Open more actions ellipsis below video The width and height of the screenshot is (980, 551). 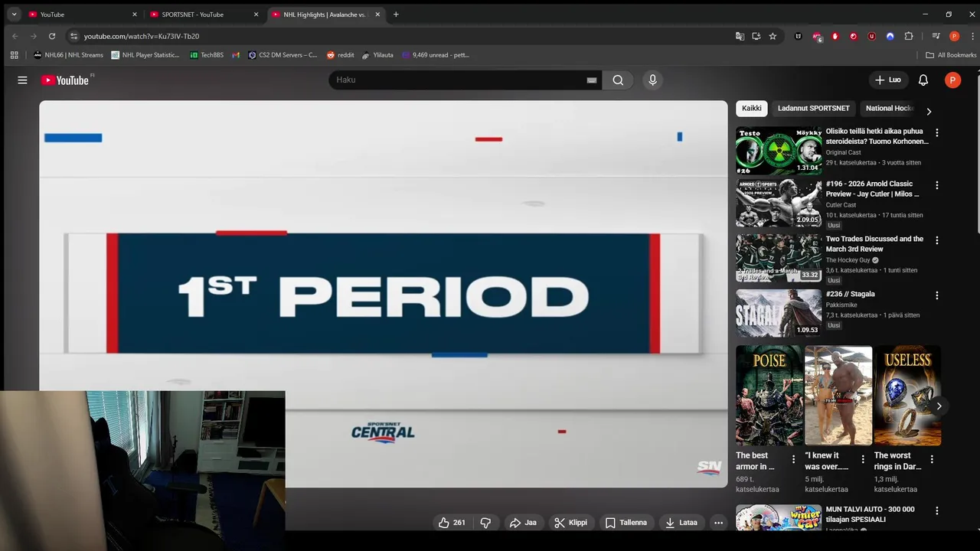click(718, 523)
